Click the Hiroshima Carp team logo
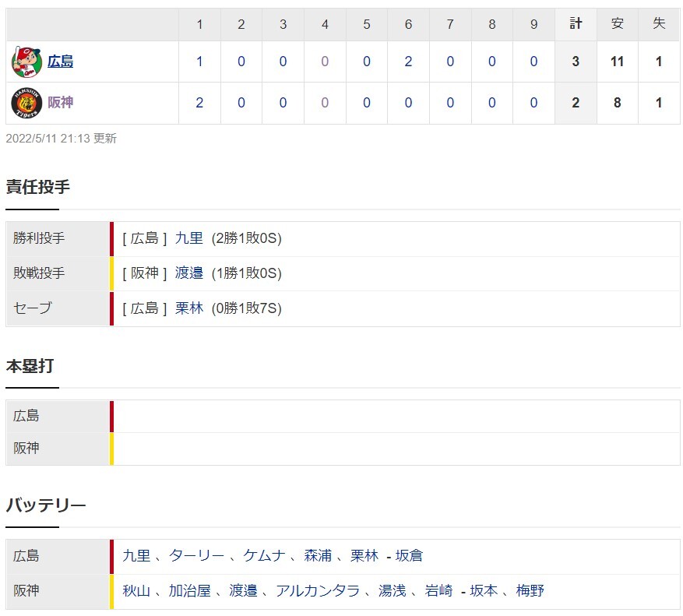The width and height of the screenshot is (683, 616). [26, 62]
